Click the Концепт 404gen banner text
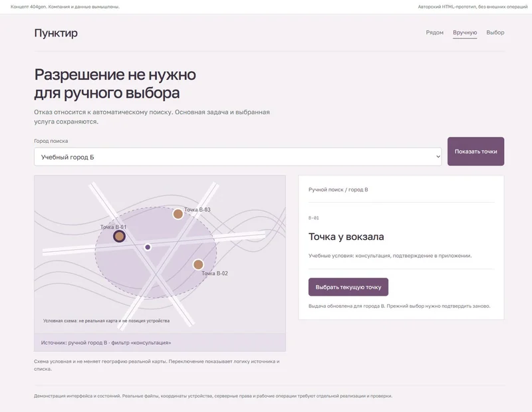This screenshot has height=412, width=532. tap(65, 7)
